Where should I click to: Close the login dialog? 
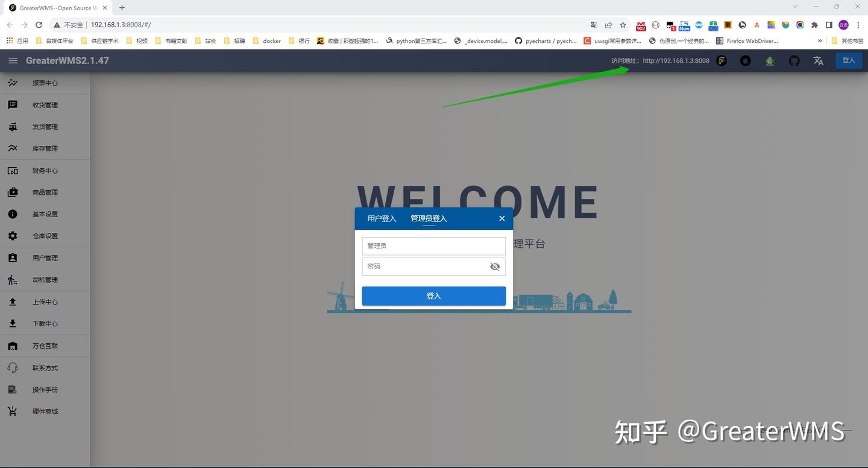click(502, 218)
